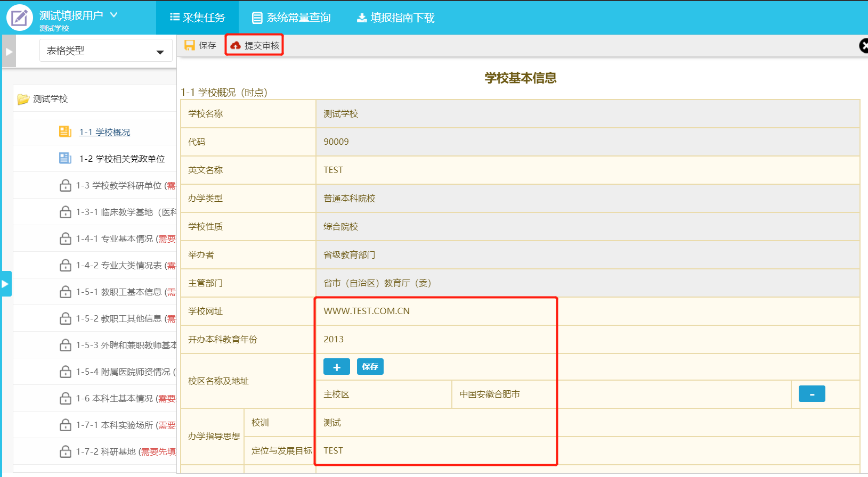868x477 pixels.
Task: Click the cloud upload submit icon
Action: (236, 45)
